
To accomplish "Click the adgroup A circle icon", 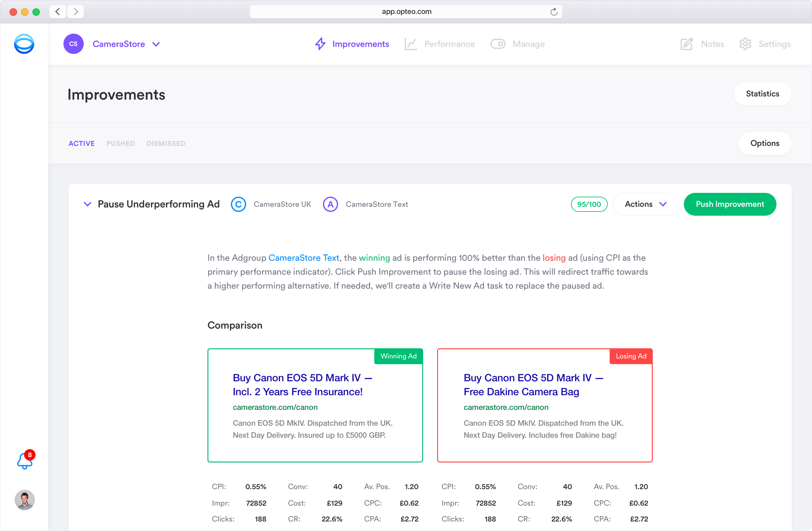I will pos(330,204).
